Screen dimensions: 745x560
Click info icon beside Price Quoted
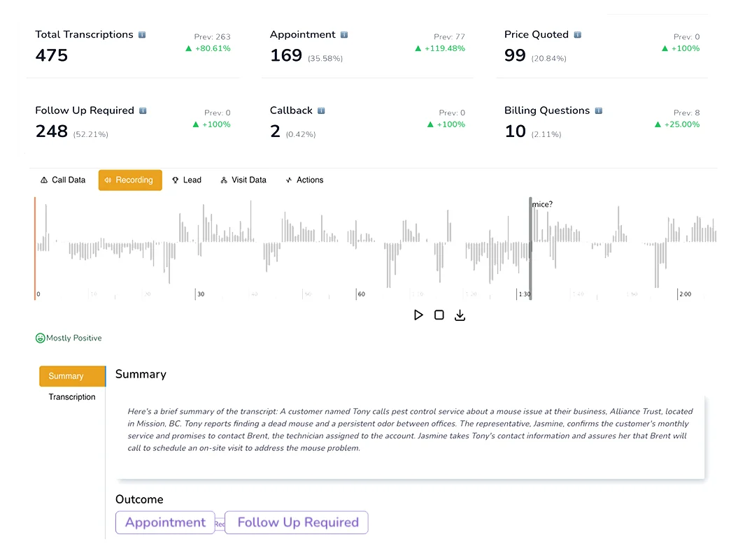pos(577,34)
